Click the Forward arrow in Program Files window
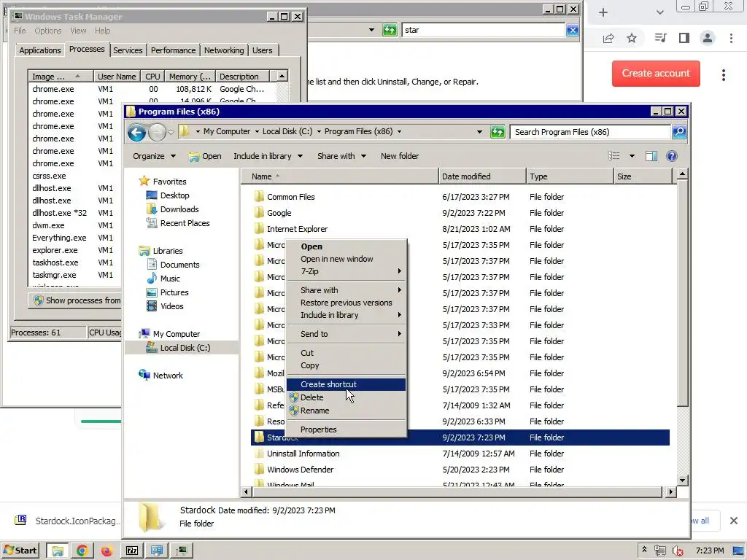 (157, 133)
